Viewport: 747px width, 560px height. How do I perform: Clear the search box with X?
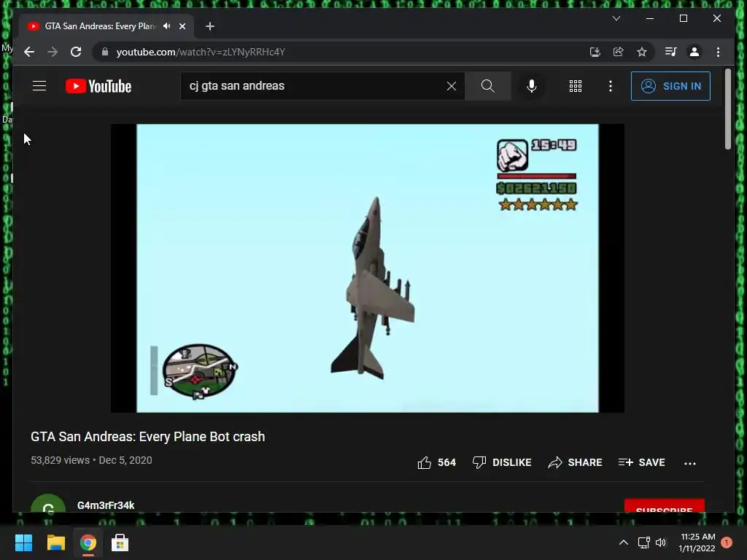coord(451,86)
